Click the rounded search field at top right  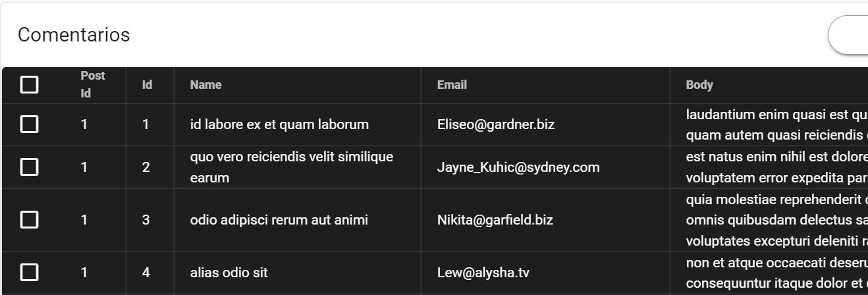(x=850, y=35)
